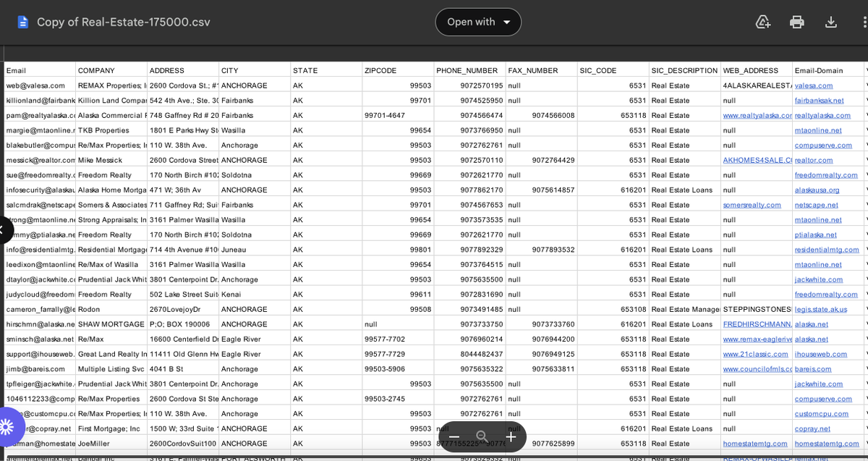Click the 'SHAW MORTGAGE' company cell
The width and height of the screenshot is (868, 461).
pos(111,324)
